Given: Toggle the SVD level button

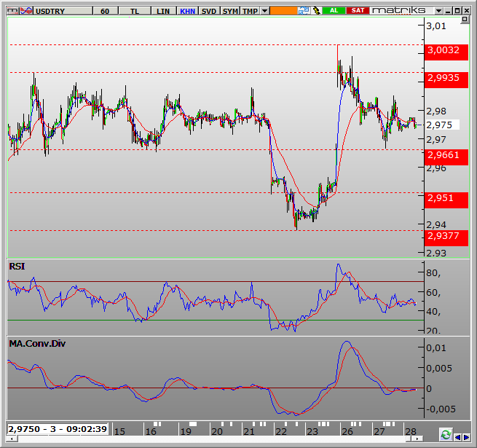Looking at the screenshot, I should tap(209, 11).
